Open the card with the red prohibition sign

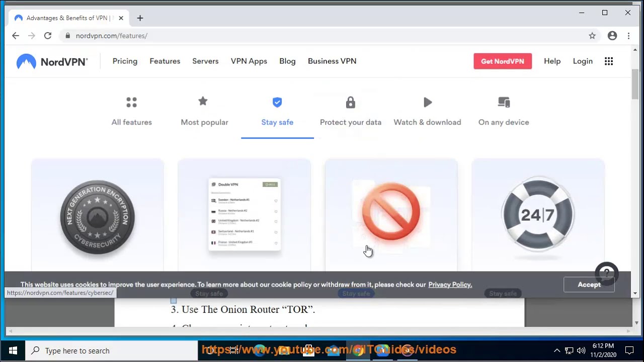(391, 216)
